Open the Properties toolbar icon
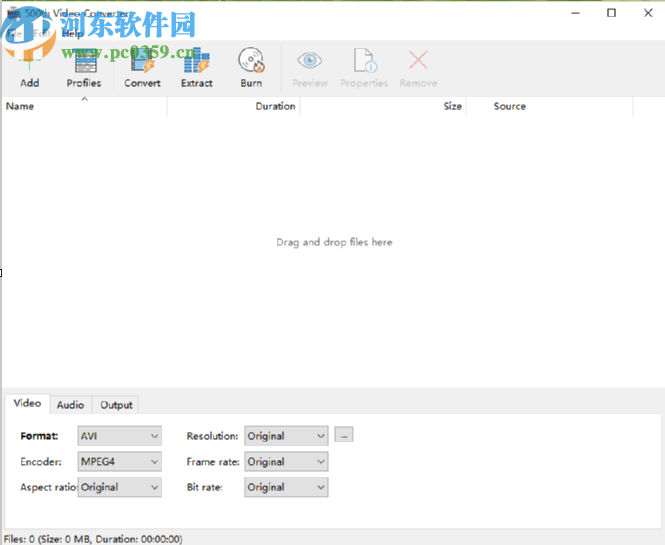Viewport: 665px width, 545px height. pos(364,68)
